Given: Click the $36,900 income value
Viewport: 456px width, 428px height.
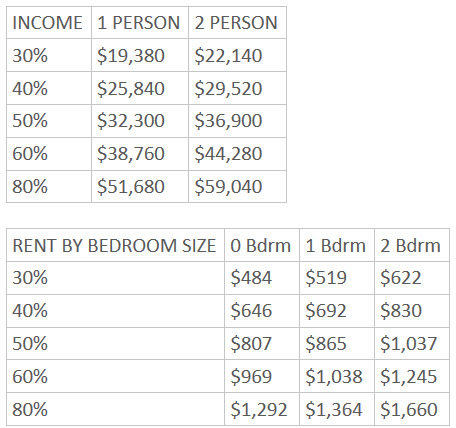Looking at the screenshot, I should 228,121.
